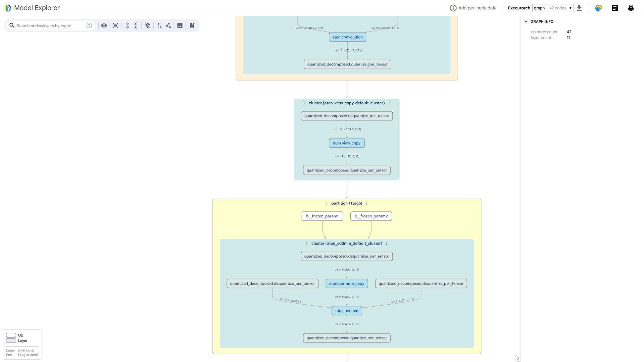Screen dimensions: 644x362
Task: Click the edge overlays vertical arrows icon
Action: 160,25
